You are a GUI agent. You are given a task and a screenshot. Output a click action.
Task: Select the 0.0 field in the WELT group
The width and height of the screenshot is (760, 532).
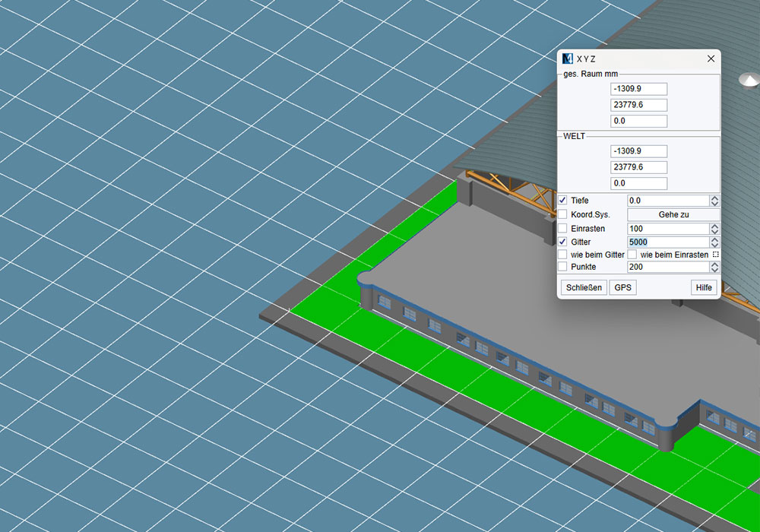point(639,183)
